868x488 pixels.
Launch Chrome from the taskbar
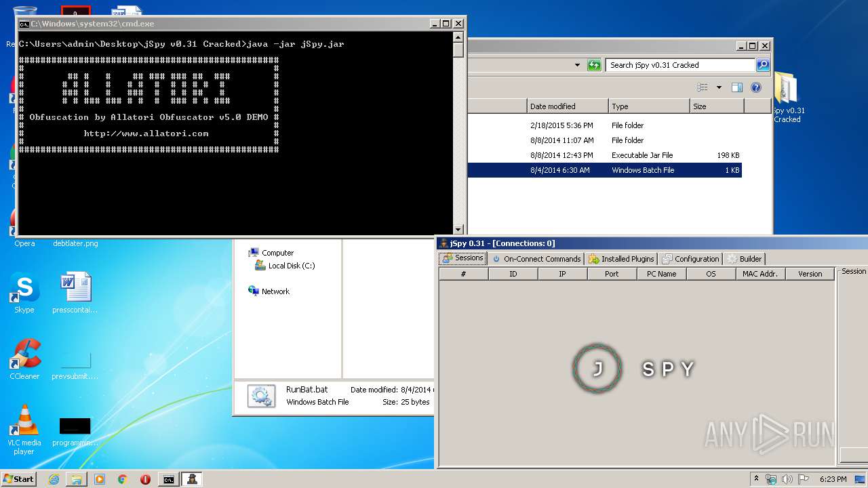(x=123, y=479)
